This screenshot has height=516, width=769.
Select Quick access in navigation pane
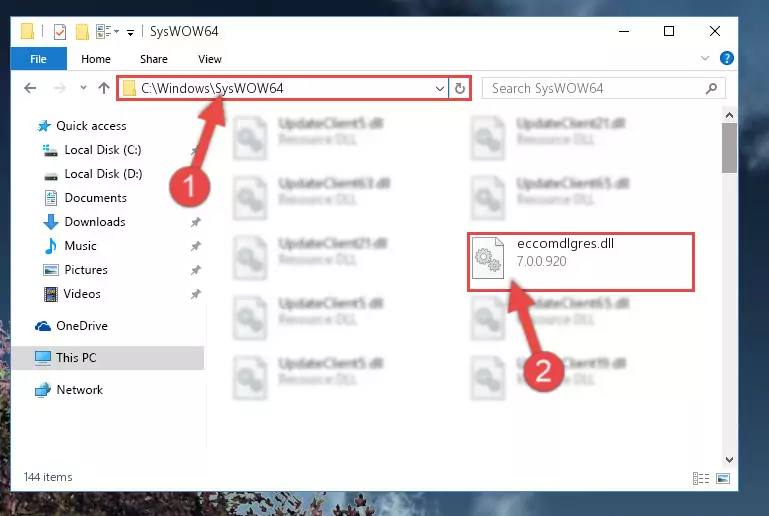click(91, 126)
